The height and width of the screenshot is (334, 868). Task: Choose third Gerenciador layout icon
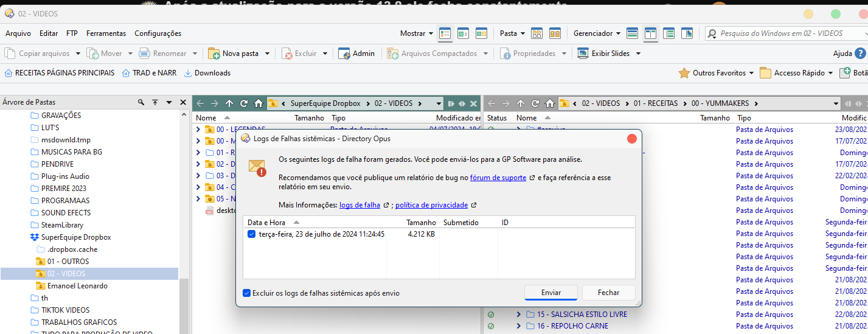(669, 33)
